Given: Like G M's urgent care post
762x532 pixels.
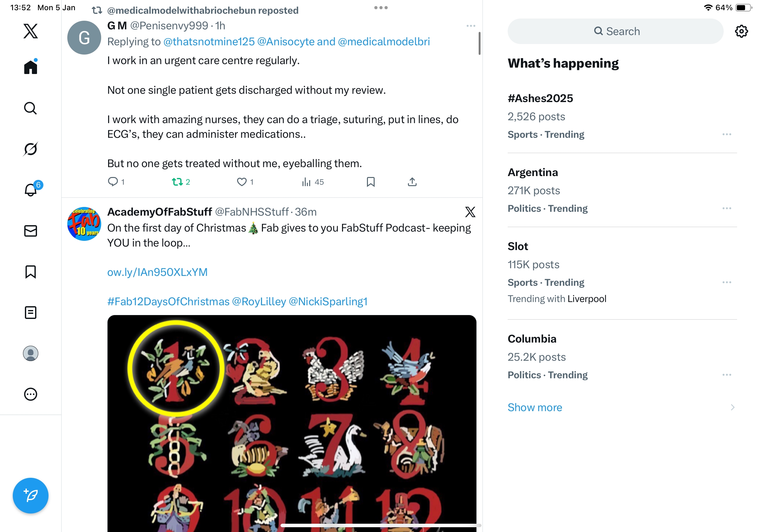Looking at the screenshot, I should [245, 182].
